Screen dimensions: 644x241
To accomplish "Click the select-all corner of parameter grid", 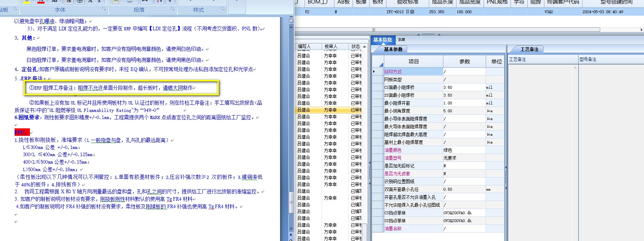I will click(x=378, y=61).
